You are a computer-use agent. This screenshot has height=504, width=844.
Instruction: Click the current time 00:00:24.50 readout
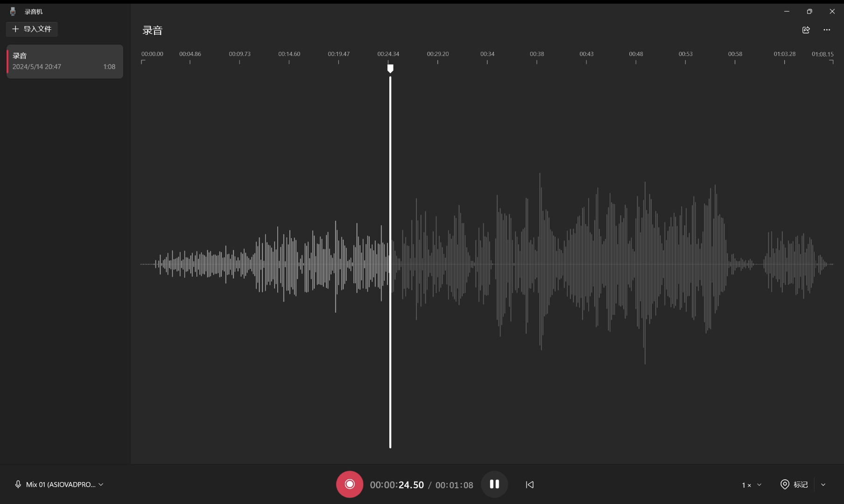pos(397,485)
